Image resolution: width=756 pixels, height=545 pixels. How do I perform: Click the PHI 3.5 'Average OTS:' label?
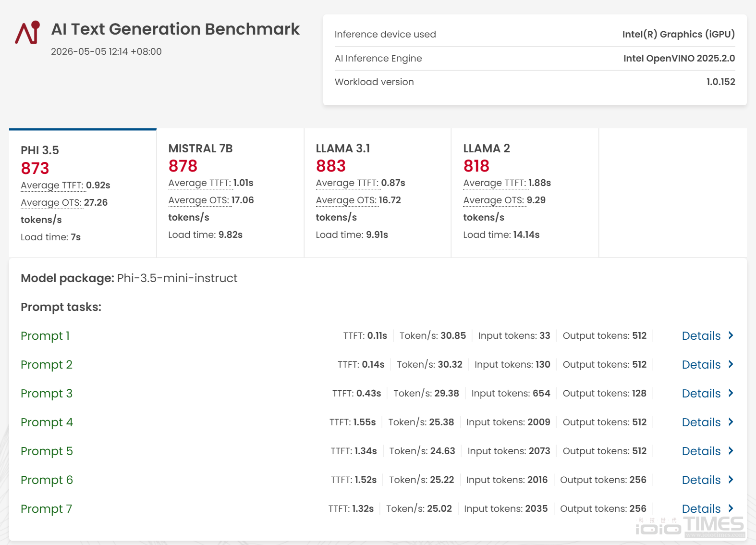click(51, 203)
